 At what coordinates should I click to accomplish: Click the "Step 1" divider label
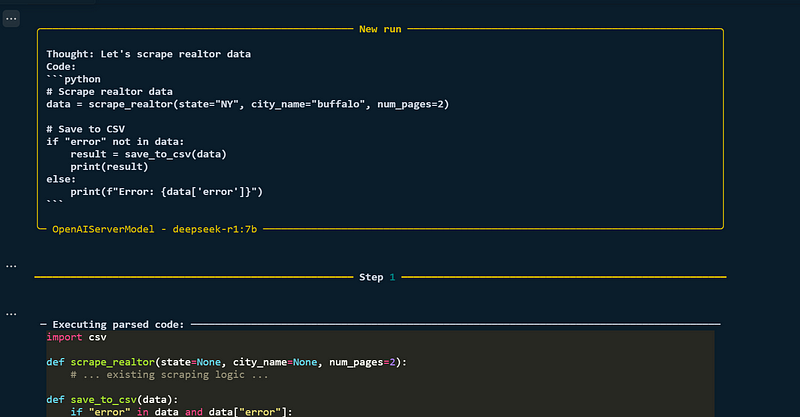(x=377, y=277)
